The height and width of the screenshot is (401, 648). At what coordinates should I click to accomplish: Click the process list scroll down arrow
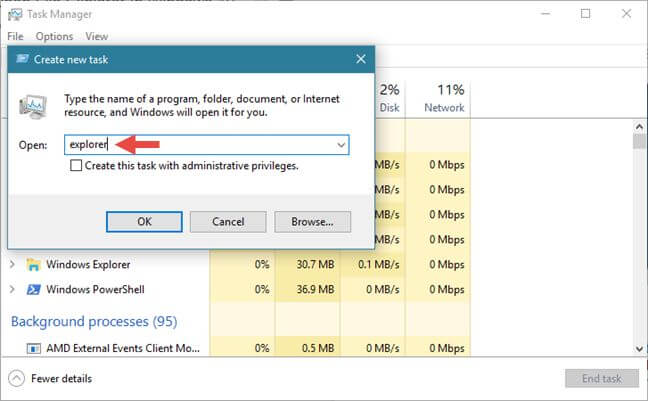pos(639,349)
